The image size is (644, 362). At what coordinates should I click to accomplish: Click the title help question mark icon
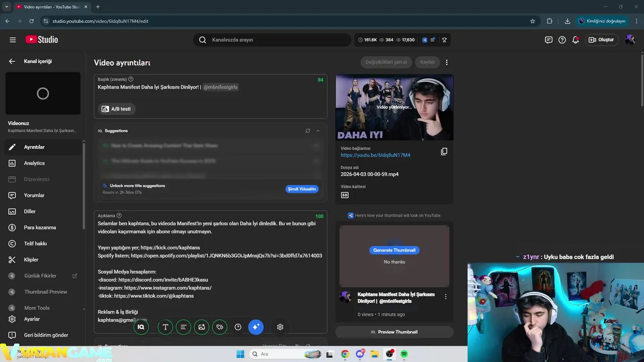pos(131,79)
